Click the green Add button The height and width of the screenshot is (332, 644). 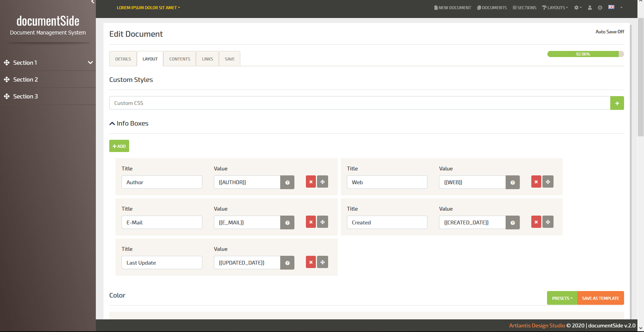pos(119,146)
